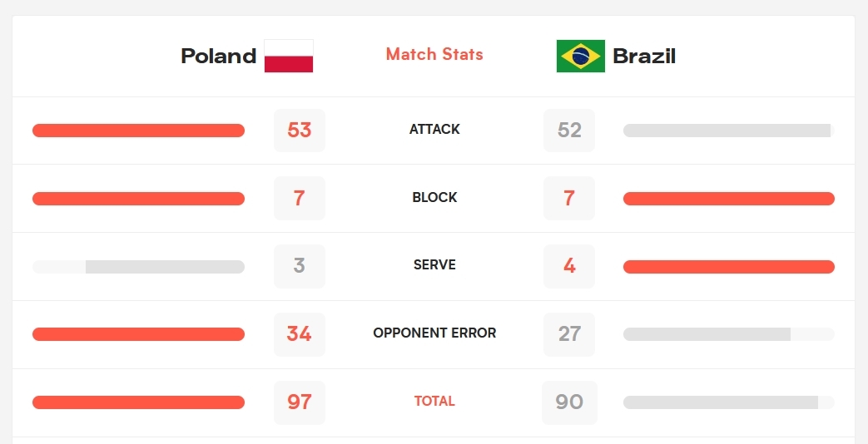Click Poland's red attack progress bar
This screenshot has height=444, width=868.
coord(138,131)
